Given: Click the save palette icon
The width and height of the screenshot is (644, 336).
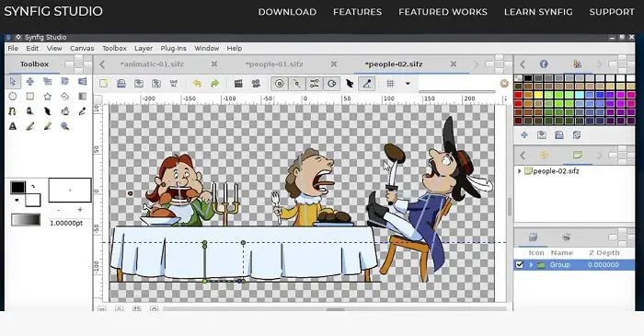Looking at the screenshot, I should [559, 134].
